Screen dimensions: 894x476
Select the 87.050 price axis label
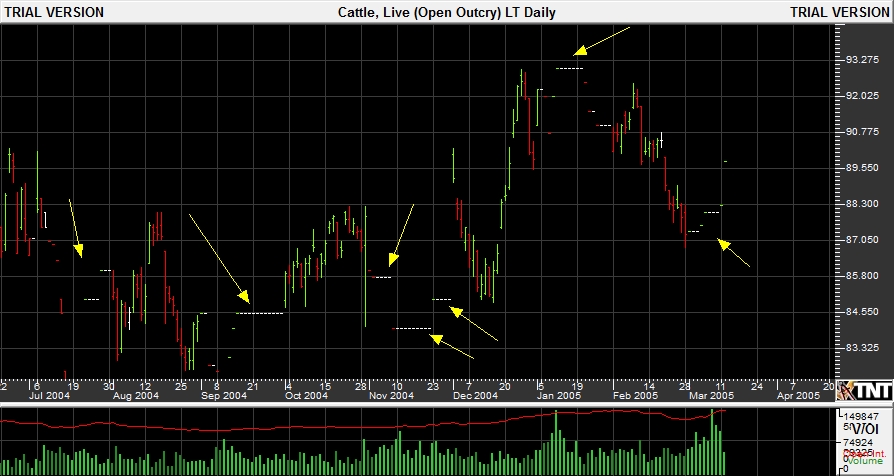[864, 239]
